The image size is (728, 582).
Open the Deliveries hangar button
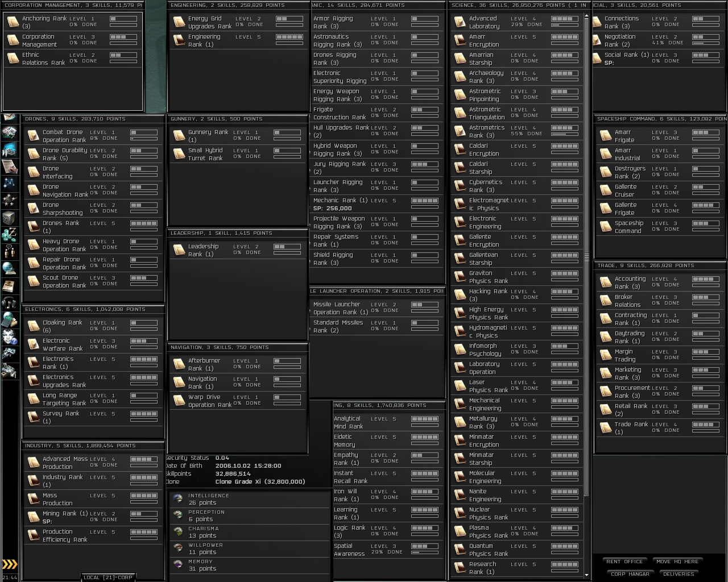(x=679, y=574)
